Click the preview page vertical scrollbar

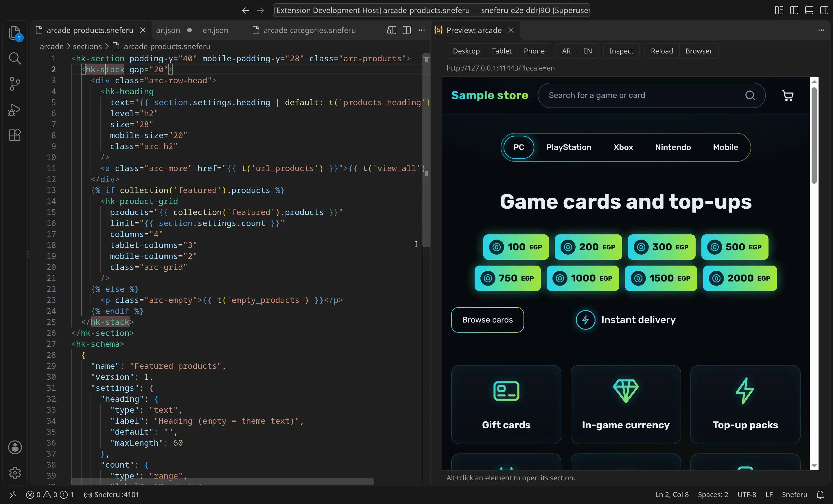point(814,135)
